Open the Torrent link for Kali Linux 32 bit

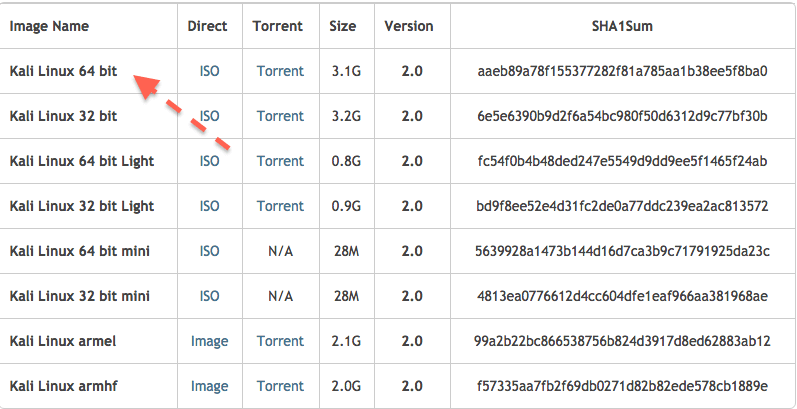click(280, 116)
